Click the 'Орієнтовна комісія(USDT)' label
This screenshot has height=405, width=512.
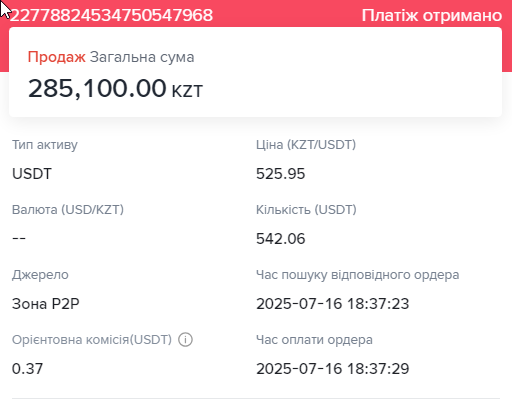click(92, 340)
